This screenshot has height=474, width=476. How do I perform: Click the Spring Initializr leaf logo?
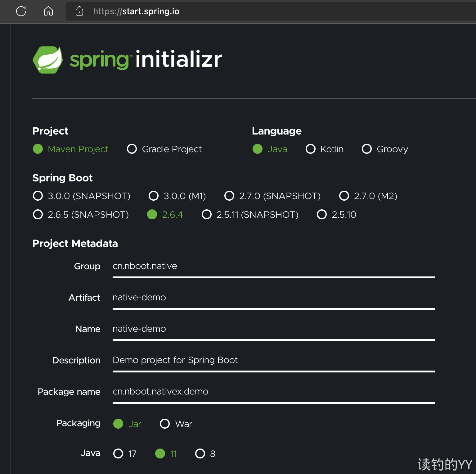[x=48, y=60]
